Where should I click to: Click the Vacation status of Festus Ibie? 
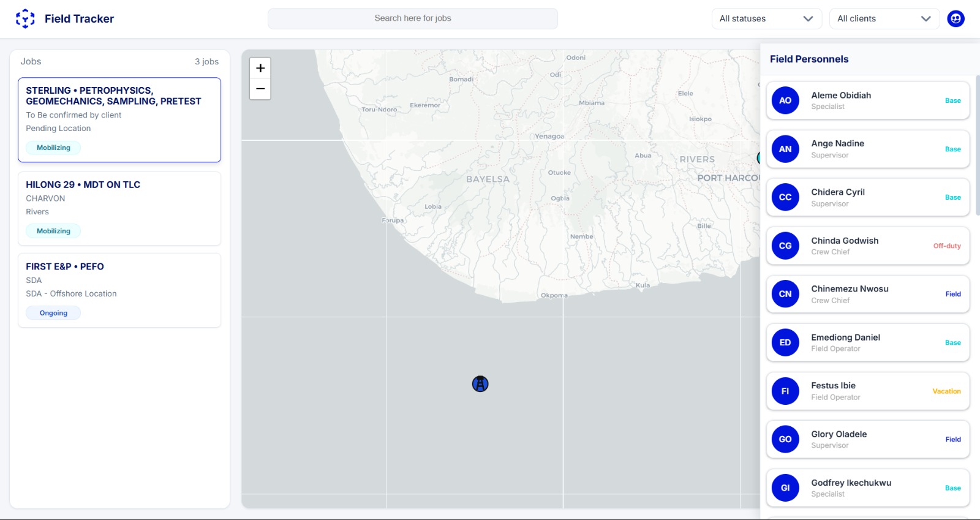coord(946,391)
